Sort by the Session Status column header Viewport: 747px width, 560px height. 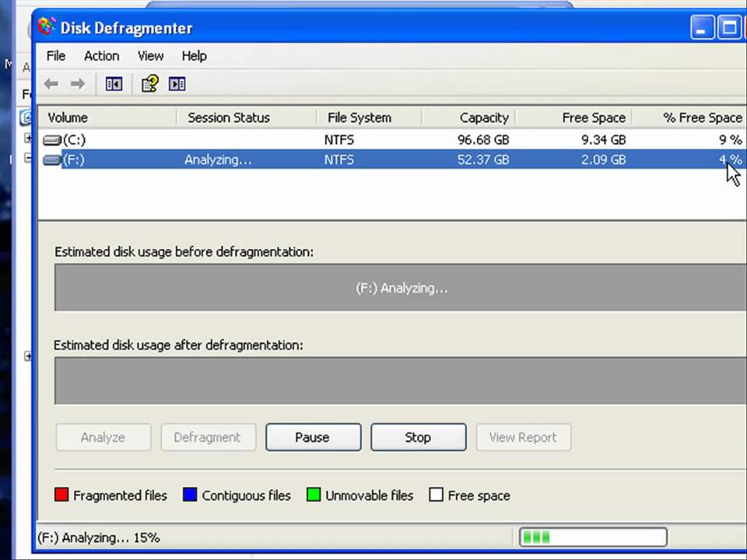point(247,117)
